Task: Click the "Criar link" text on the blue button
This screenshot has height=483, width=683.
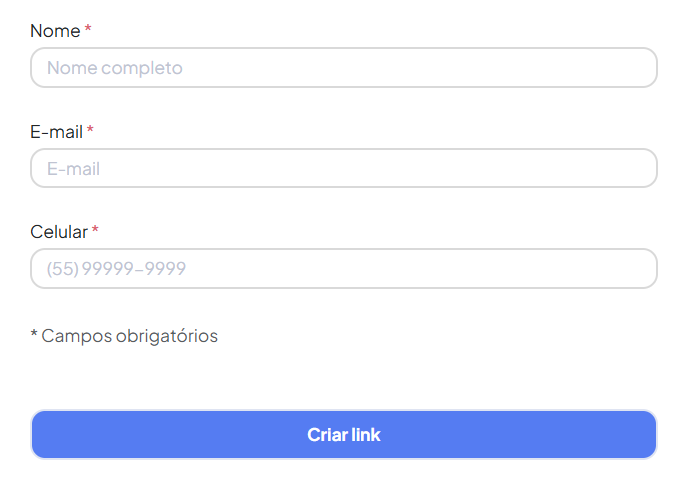Action: [343, 435]
